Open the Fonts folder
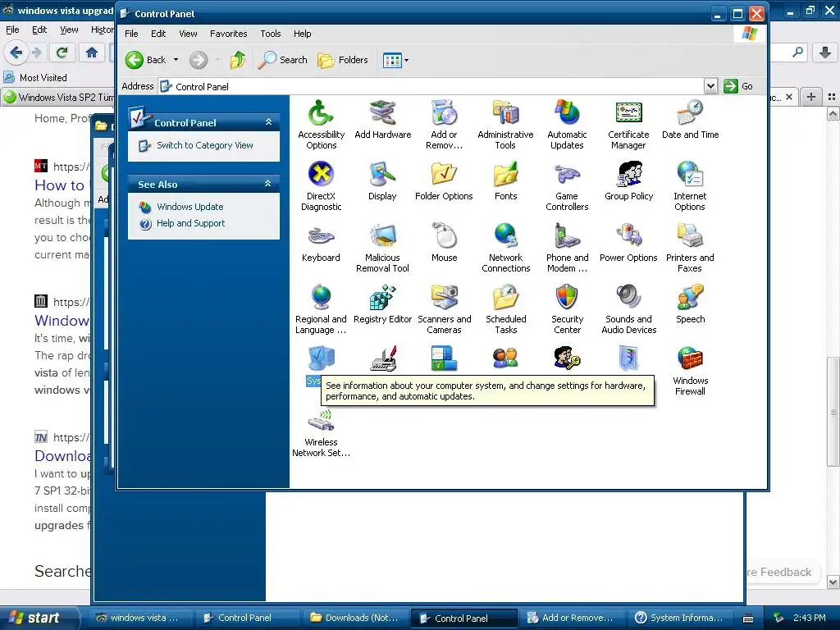 tap(505, 181)
